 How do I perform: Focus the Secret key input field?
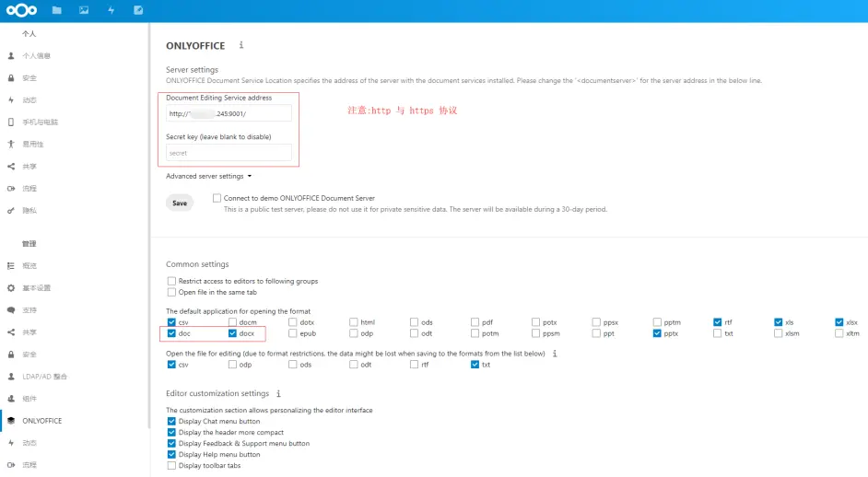(229, 153)
